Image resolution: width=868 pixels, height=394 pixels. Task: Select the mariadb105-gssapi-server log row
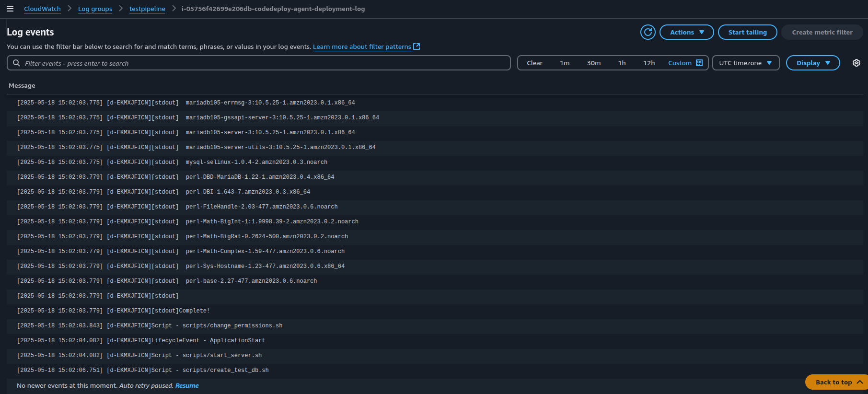[435, 117]
